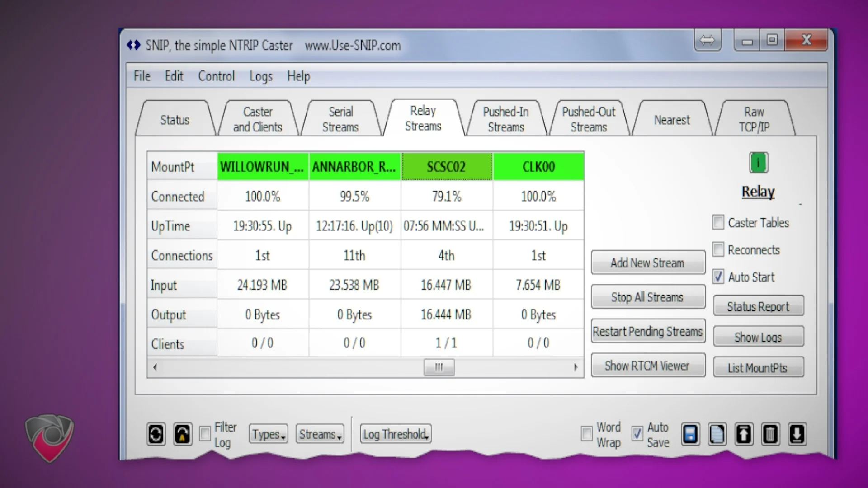The image size is (868, 488).
Task: Enable the Filter Log checkbox
Action: (x=205, y=434)
